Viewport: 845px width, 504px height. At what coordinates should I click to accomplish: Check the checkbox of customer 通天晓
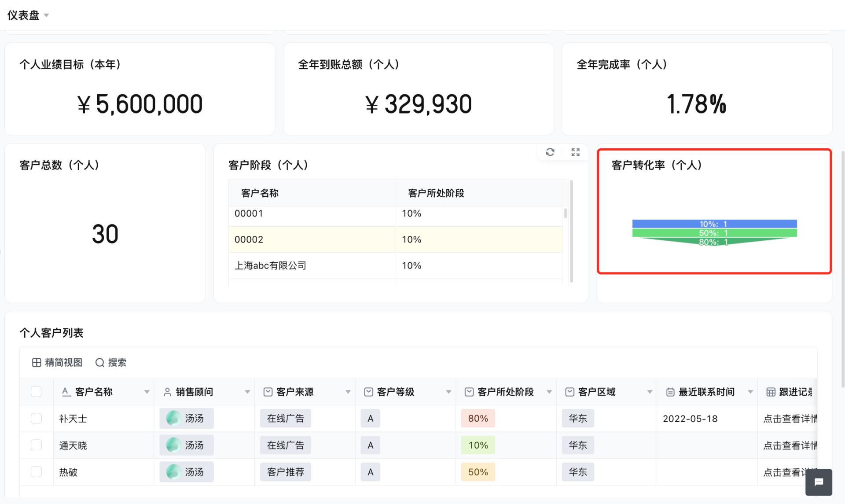36,445
